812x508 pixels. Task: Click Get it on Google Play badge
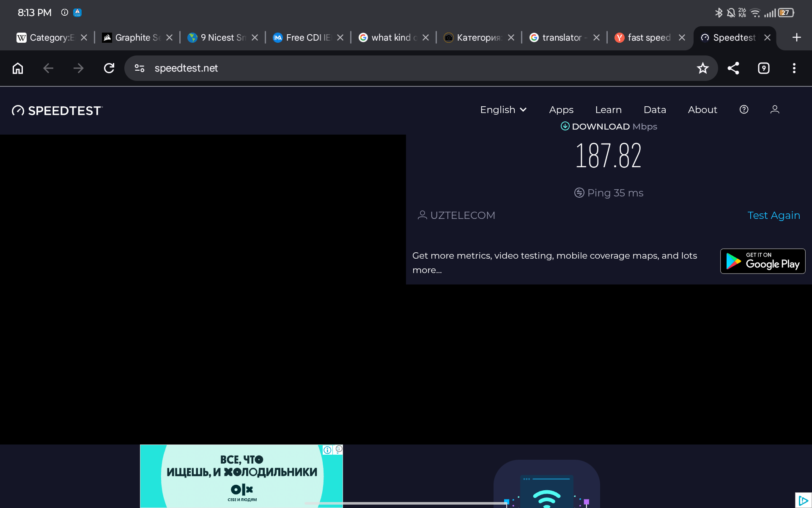click(763, 261)
